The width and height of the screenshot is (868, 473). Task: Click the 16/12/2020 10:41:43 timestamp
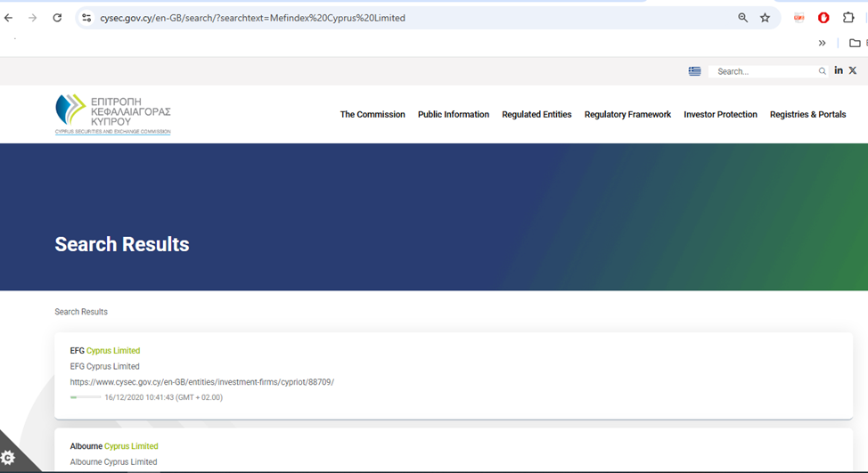point(163,397)
